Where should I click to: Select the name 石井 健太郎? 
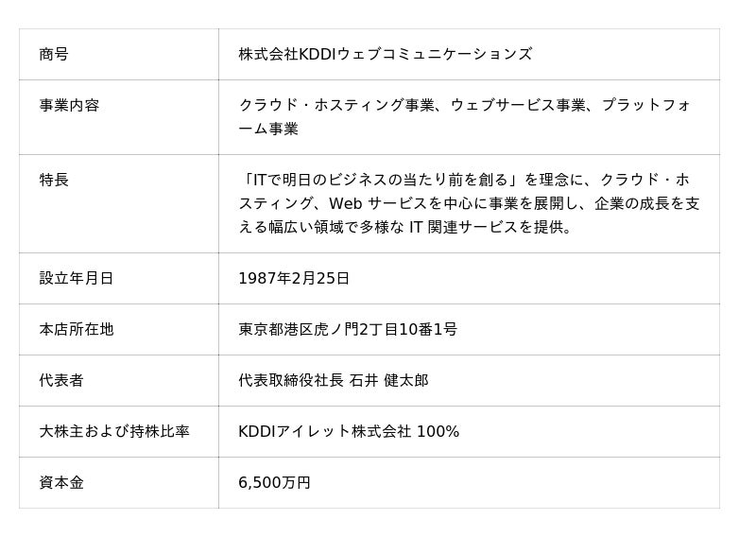(388, 381)
